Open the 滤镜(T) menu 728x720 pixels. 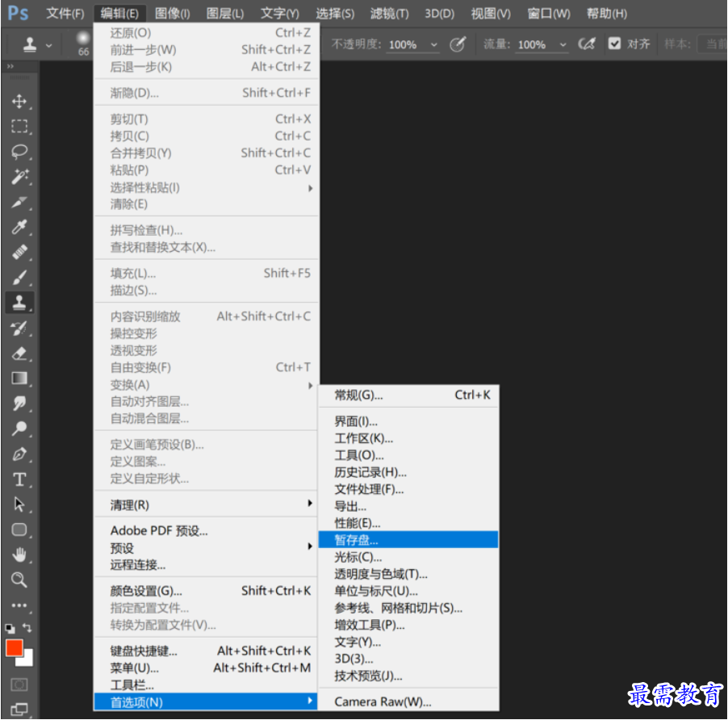tap(390, 14)
